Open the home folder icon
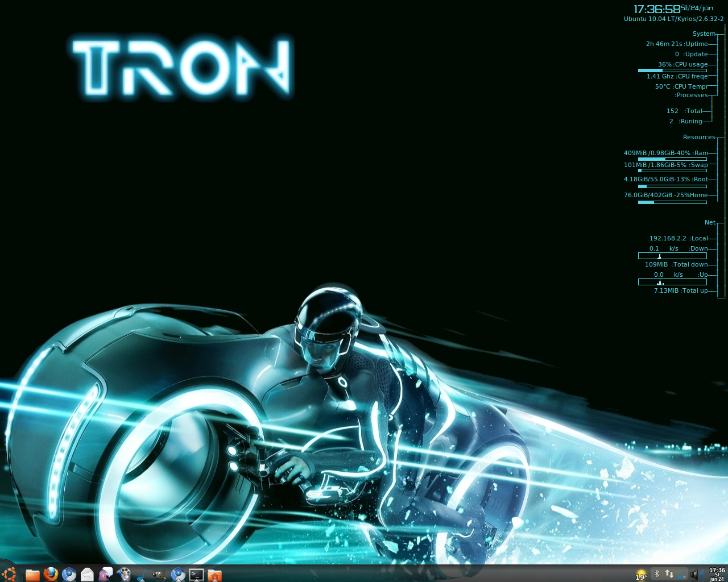The height and width of the screenshot is (582, 728). point(214,575)
